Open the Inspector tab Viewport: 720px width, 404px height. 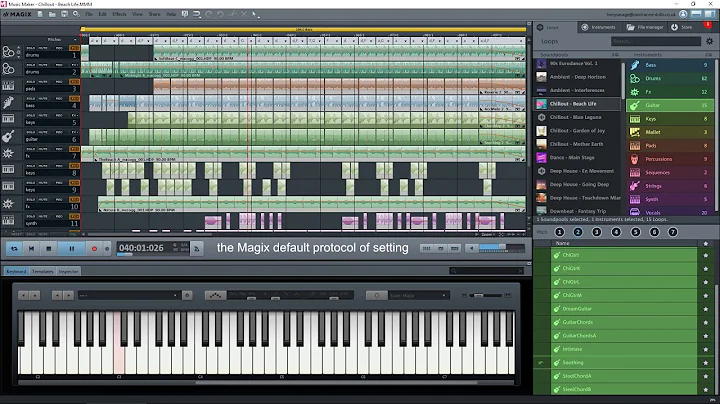point(68,271)
